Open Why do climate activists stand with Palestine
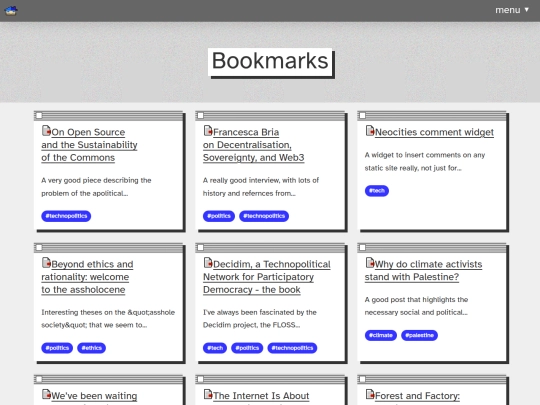540x405 pixels. tap(423, 270)
